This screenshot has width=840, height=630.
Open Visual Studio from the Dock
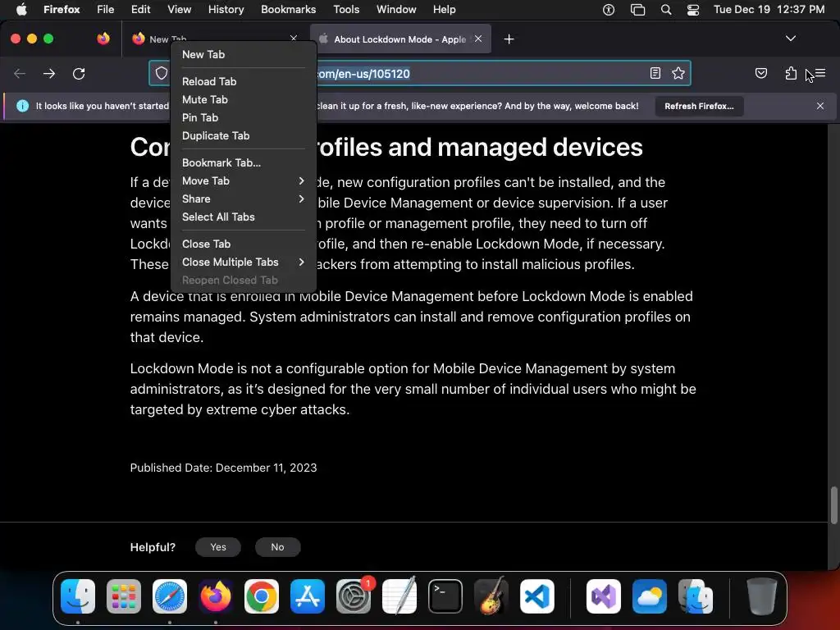(x=604, y=596)
